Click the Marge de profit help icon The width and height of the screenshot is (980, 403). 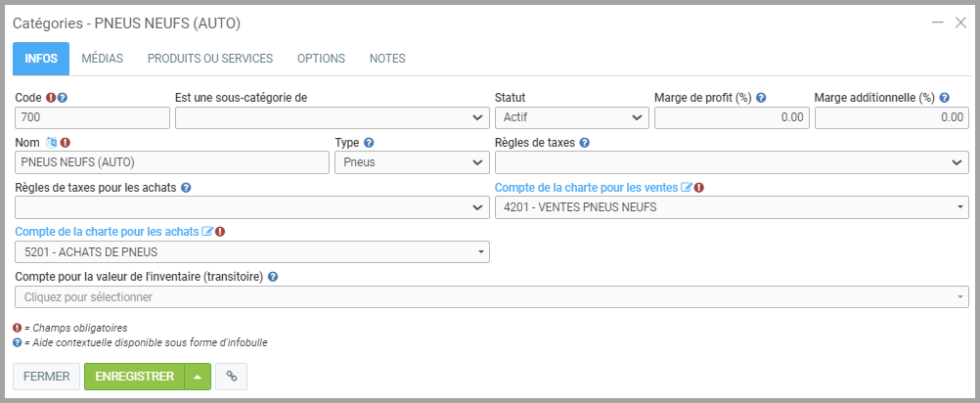(761, 98)
